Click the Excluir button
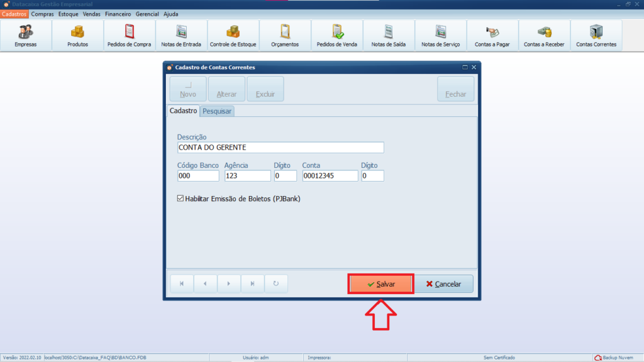 (265, 89)
